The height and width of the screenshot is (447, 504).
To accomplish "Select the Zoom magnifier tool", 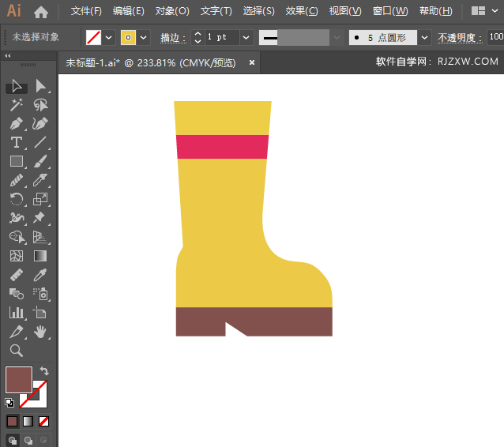I will click(x=17, y=351).
